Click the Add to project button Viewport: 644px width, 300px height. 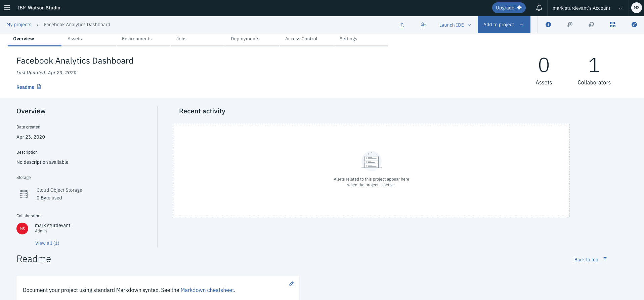[x=504, y=25]
